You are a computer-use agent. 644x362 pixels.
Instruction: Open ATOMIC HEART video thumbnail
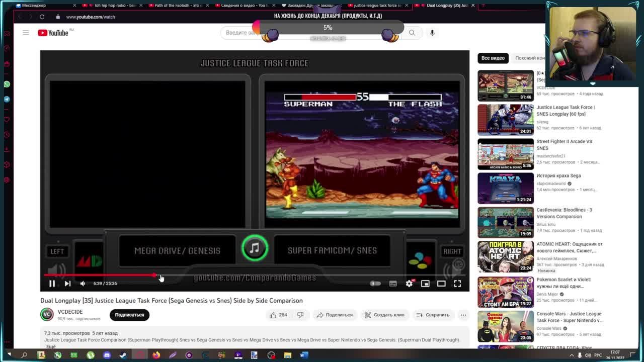[506, 256]
